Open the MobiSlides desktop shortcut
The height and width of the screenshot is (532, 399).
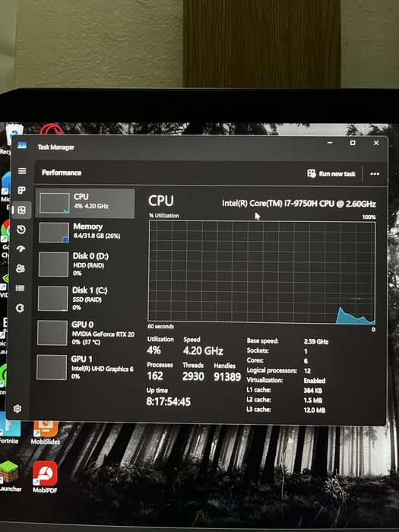pyautogui.click(x=45, y=432)
